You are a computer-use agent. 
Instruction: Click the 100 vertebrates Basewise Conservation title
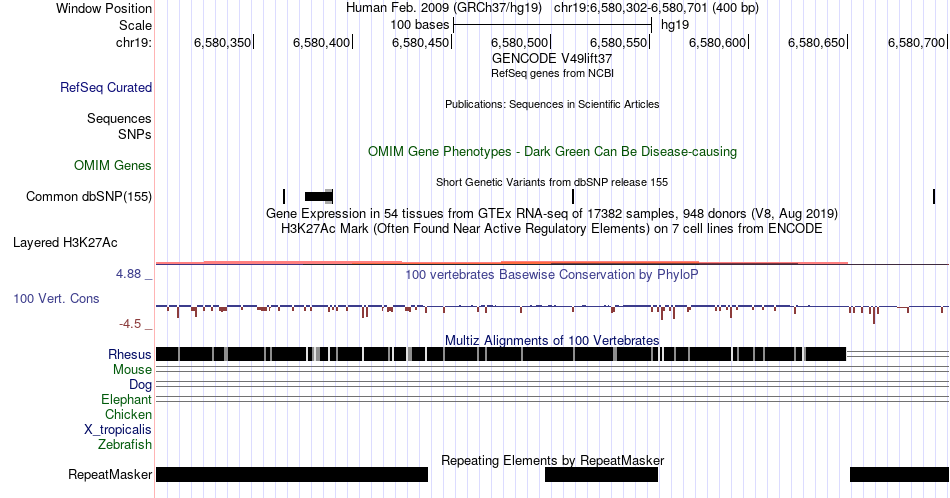[x=552, y=274]
